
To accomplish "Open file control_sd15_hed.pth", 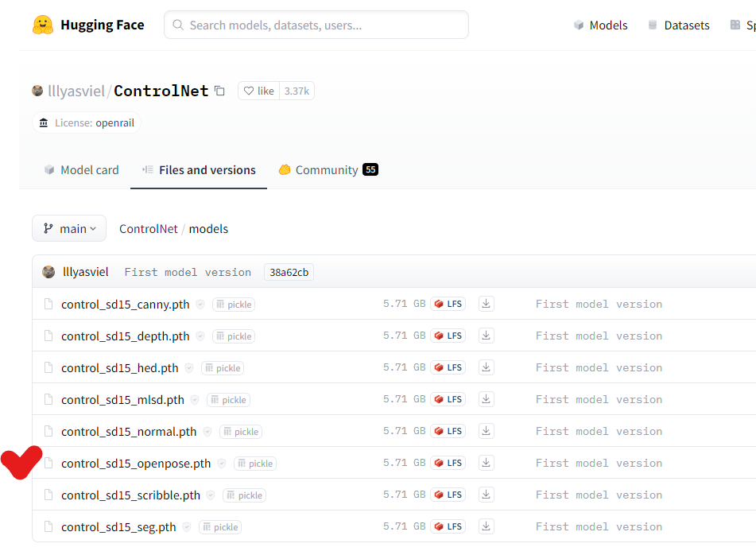I will [119, 368].
